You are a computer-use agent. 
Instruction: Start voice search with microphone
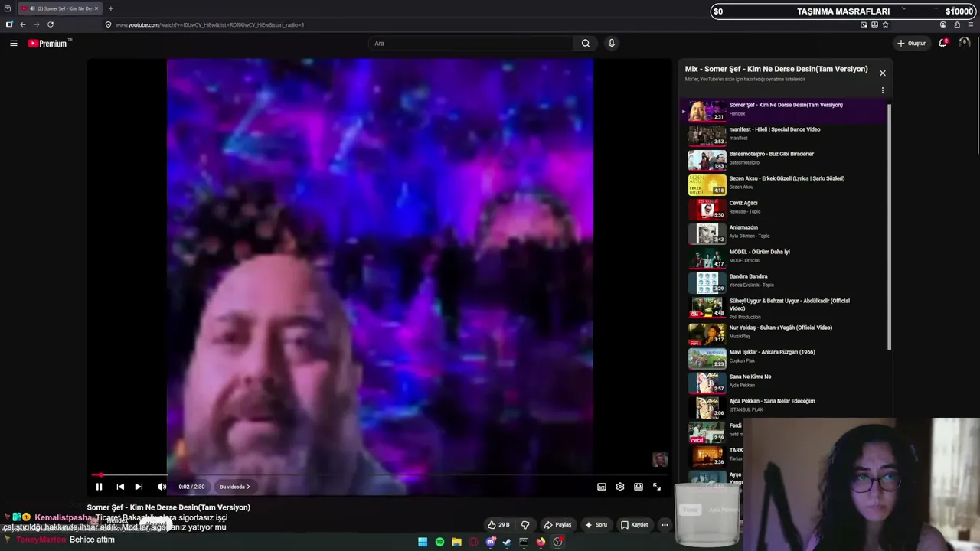point(611,44)
